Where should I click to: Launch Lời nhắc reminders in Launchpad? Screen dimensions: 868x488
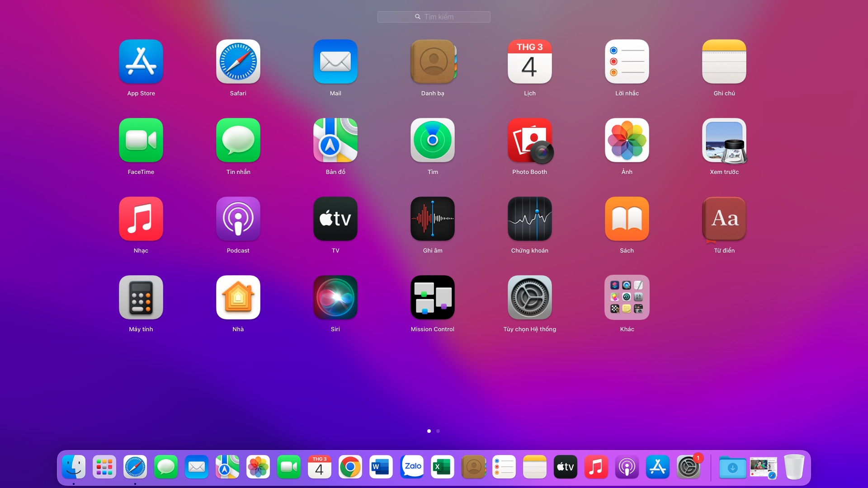[627, 61]
